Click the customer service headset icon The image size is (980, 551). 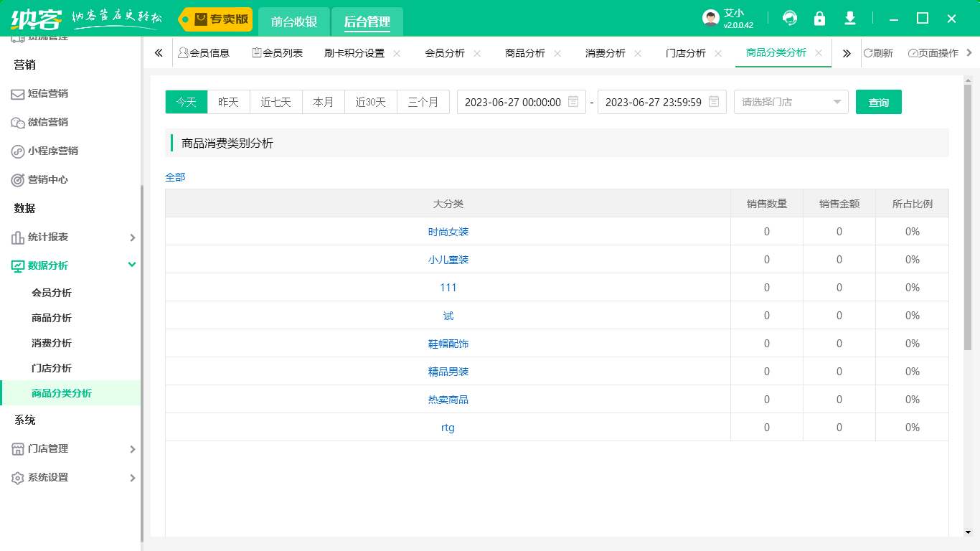790,19
